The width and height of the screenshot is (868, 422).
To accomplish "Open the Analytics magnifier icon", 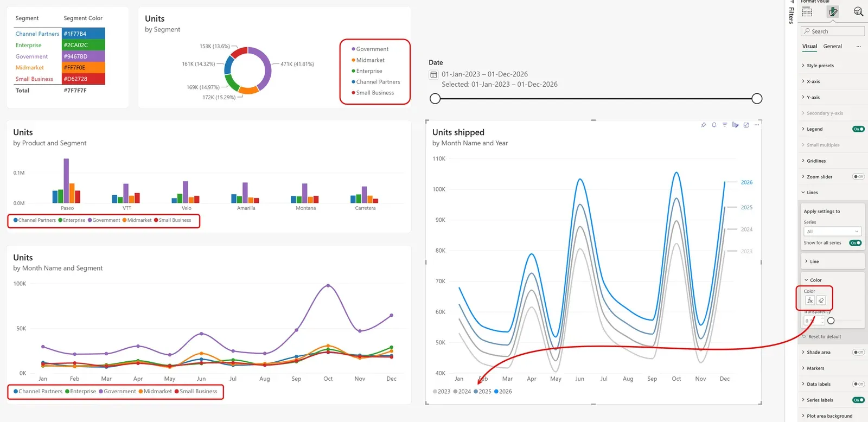I will (858, 11).
